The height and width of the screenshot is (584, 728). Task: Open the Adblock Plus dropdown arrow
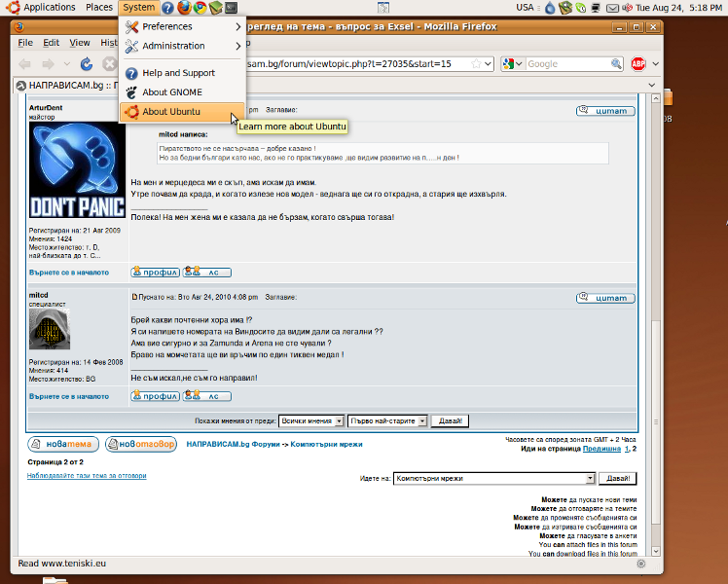pyautogui.click(x=656, y=64)
